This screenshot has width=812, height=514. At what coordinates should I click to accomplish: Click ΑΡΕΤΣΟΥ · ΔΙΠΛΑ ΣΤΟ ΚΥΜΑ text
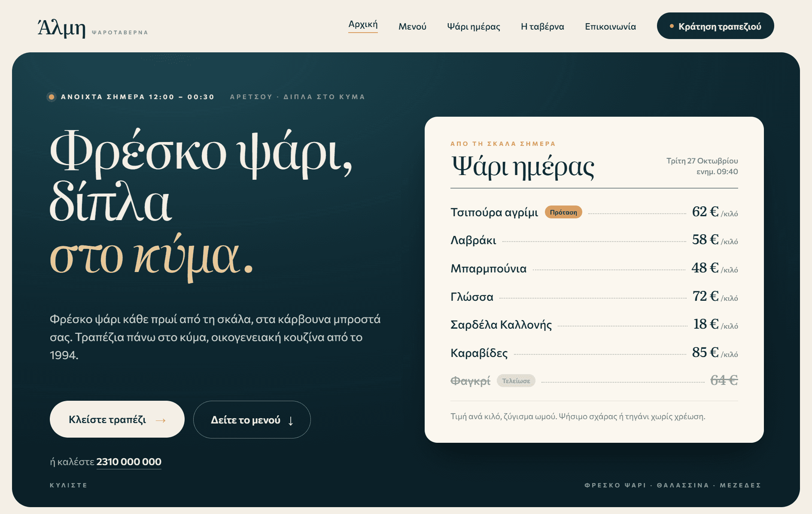pos(298,97)
